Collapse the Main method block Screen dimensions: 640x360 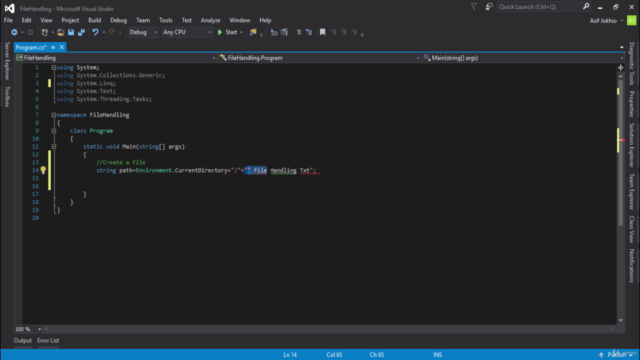(x=53, y=147)
